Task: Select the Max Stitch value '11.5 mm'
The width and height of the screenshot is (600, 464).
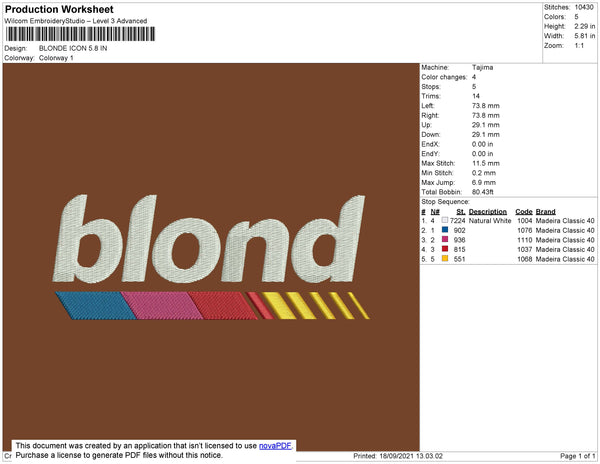Action: 486,163
